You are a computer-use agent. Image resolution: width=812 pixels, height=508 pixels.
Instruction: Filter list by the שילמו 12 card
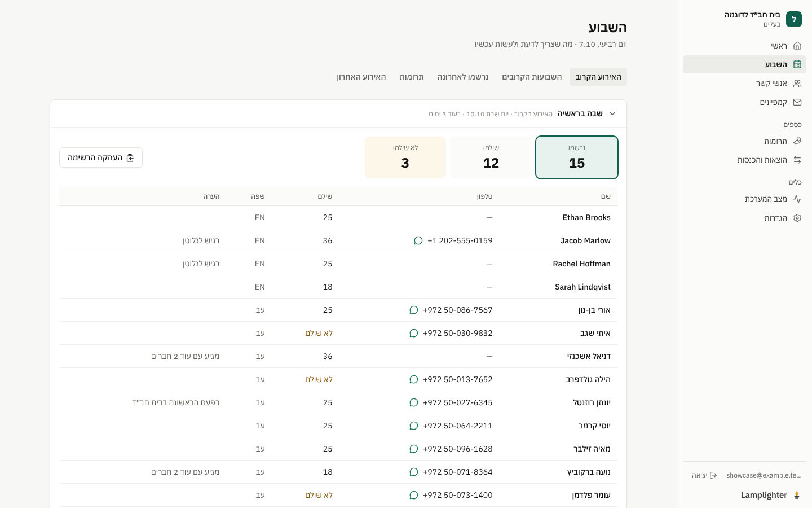491,157
